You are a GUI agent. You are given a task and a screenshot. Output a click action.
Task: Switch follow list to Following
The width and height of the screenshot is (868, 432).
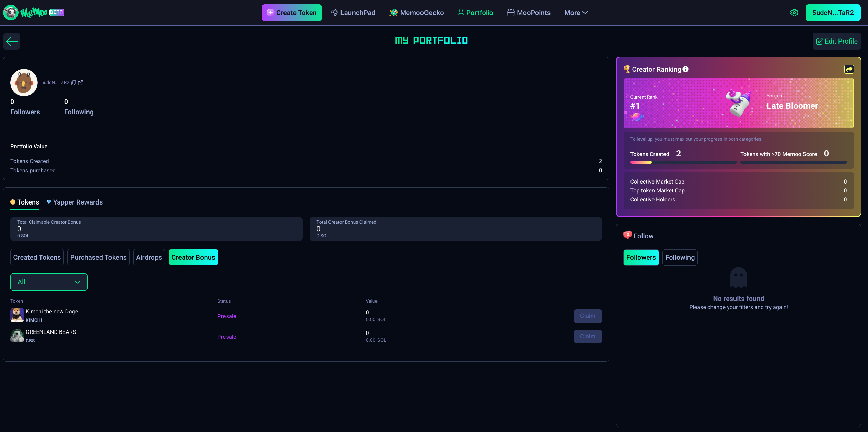(680, 257)
